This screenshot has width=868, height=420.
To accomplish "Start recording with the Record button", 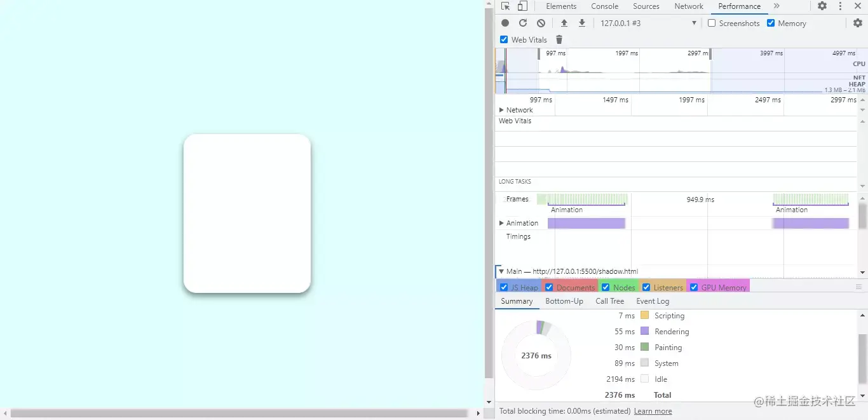I will tap(505, 23).
